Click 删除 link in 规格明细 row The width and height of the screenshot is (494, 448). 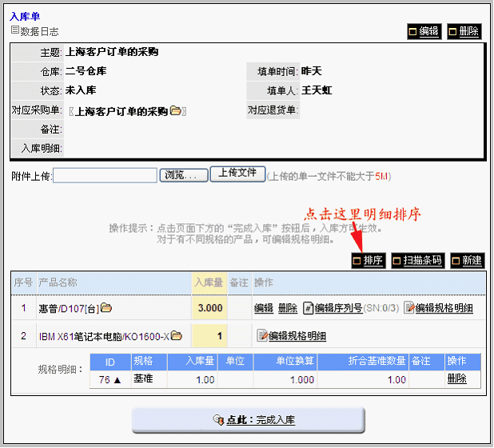tap(456, 379)
